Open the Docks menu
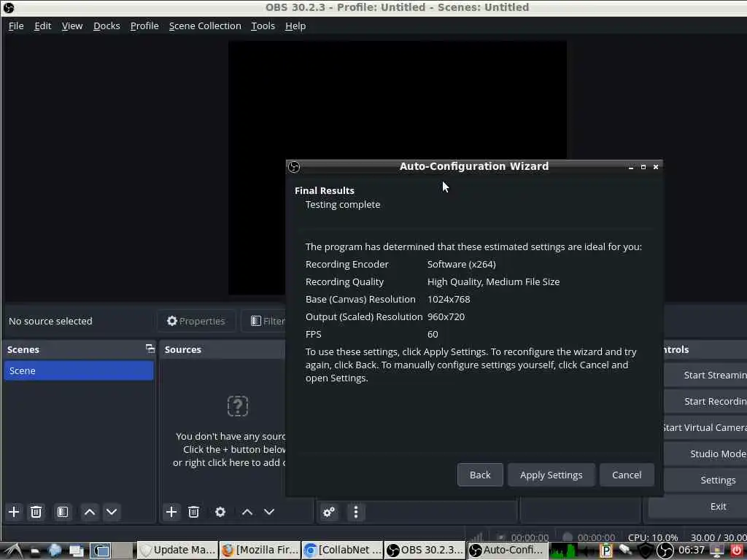The height and width of the screenshot is (560, 747). coord(107,26)
